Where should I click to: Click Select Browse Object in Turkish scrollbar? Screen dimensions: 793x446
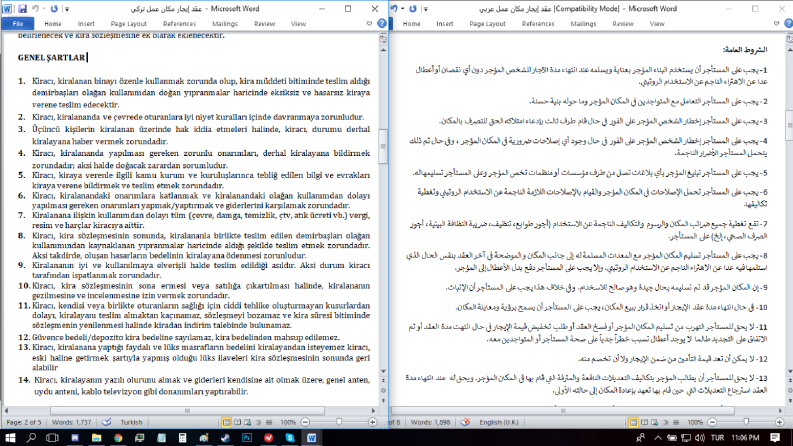coord(383,390)
